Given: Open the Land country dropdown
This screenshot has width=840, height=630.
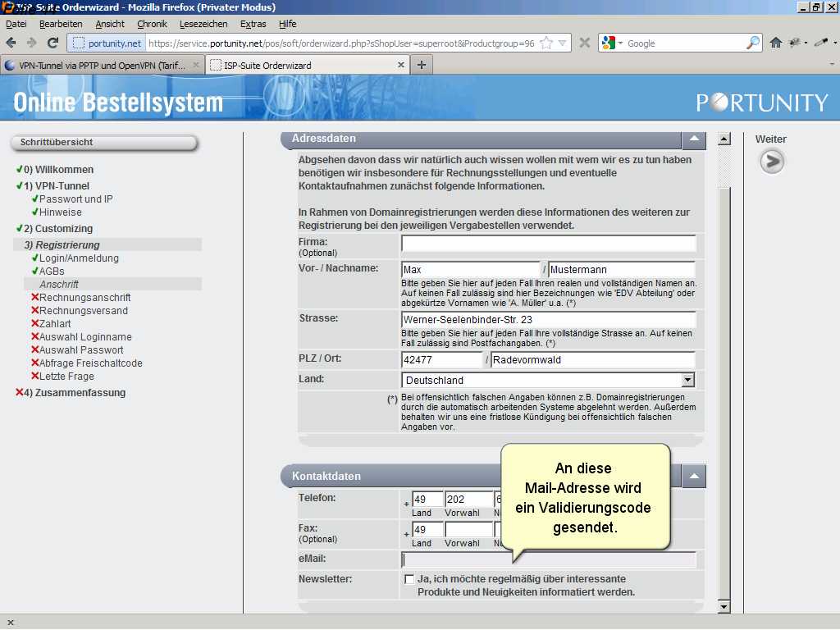Looking at the screenshot, I should [x=687, y=380].
